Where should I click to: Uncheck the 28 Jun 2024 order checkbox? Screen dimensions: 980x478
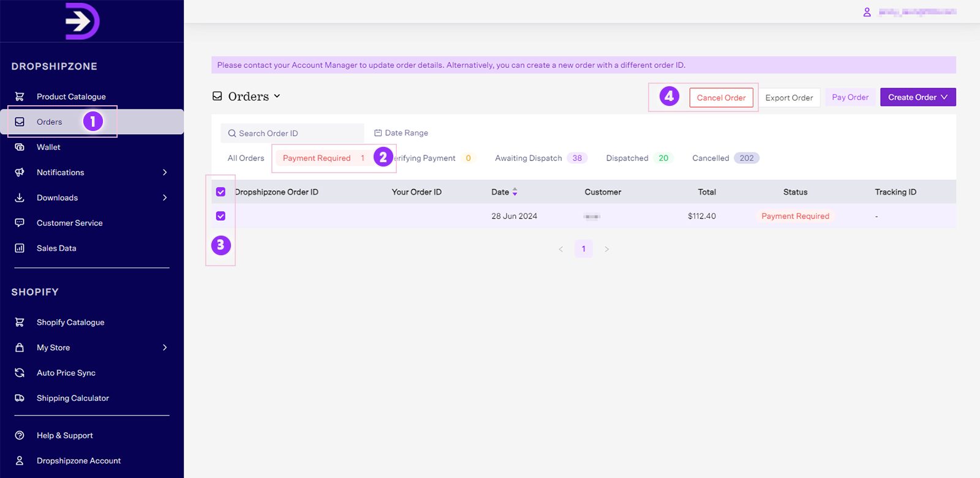(221, 216)
